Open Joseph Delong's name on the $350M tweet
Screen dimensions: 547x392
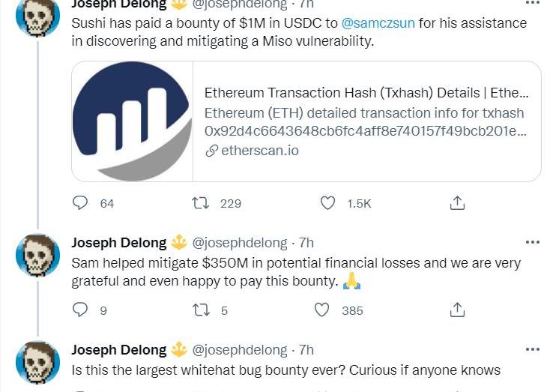point(118,243)
